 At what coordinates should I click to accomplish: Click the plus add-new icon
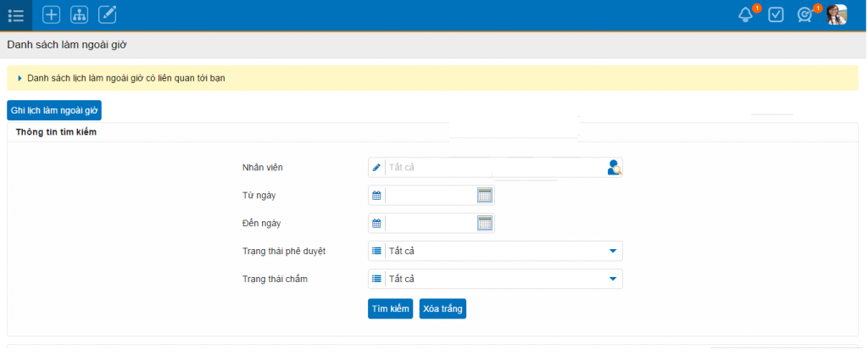51,14
